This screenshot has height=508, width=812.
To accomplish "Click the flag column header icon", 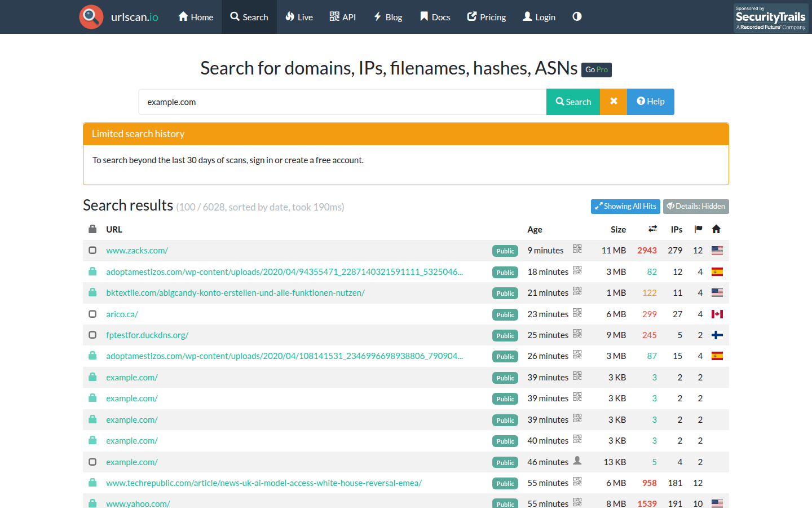I will coord(699,229).
